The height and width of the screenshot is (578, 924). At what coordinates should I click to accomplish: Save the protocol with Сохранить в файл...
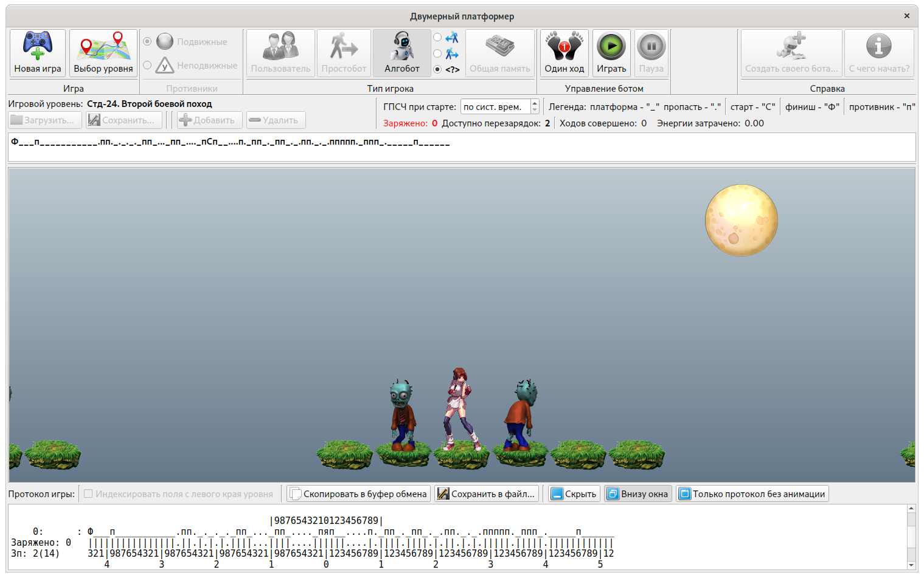[487, 494]
